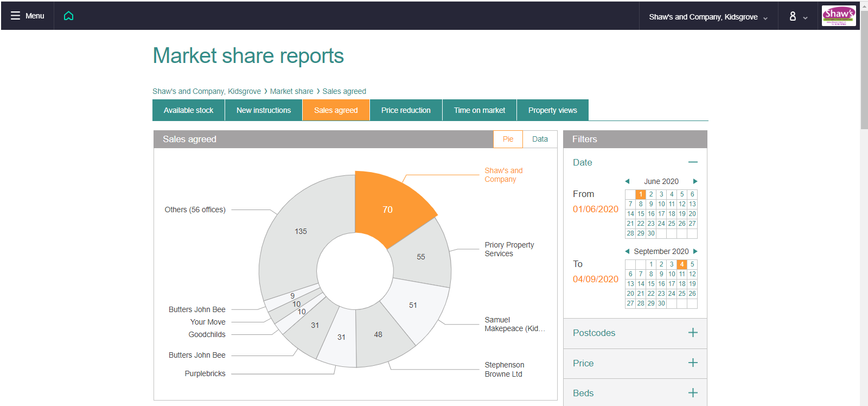Click the Shaw's and Company chart label
This screenshot has width=868, height=406.
tap(503, 175)
